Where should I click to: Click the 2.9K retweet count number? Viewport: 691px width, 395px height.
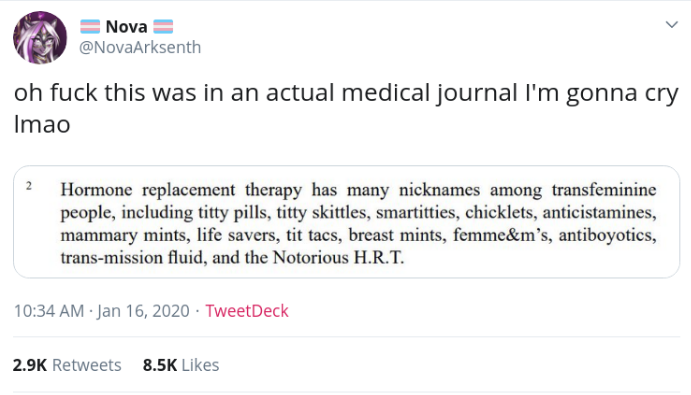[x=30, y=365]
